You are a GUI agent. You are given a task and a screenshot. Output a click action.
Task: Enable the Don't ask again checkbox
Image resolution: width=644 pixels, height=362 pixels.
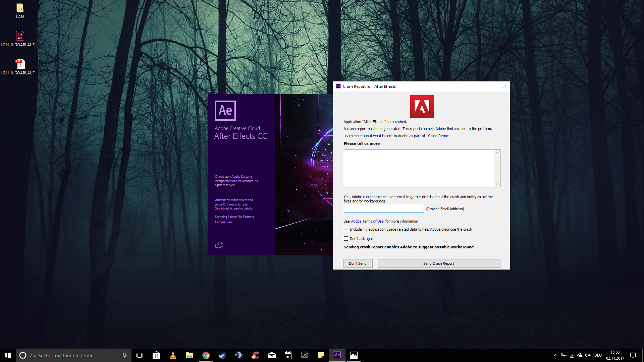[346, 239]
